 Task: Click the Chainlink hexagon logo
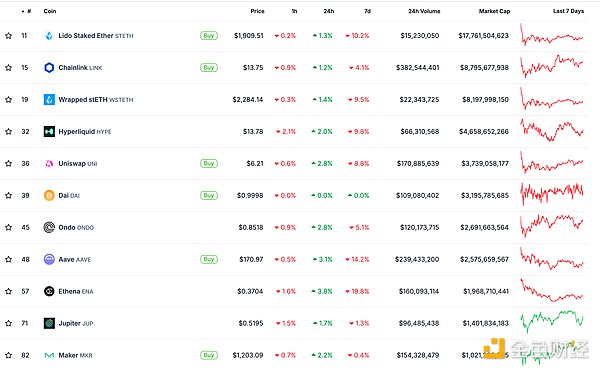coord(49,68)
